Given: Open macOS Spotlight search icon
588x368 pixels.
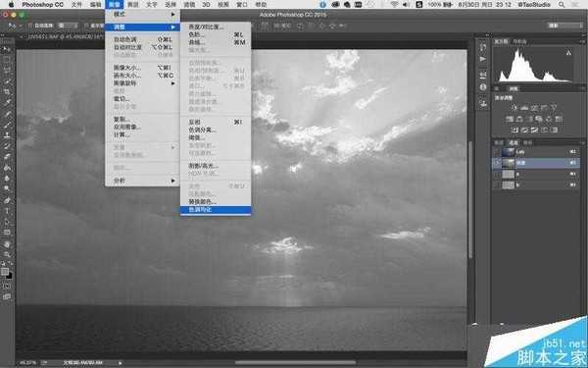Looking at the screenshot, I should (562, 5).
